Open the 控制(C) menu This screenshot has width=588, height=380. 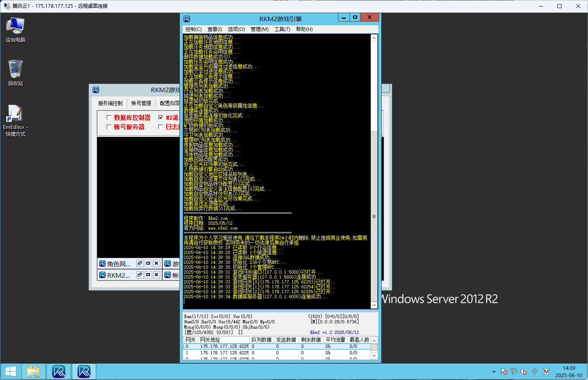pyautogui.click(x=193, y=29)
